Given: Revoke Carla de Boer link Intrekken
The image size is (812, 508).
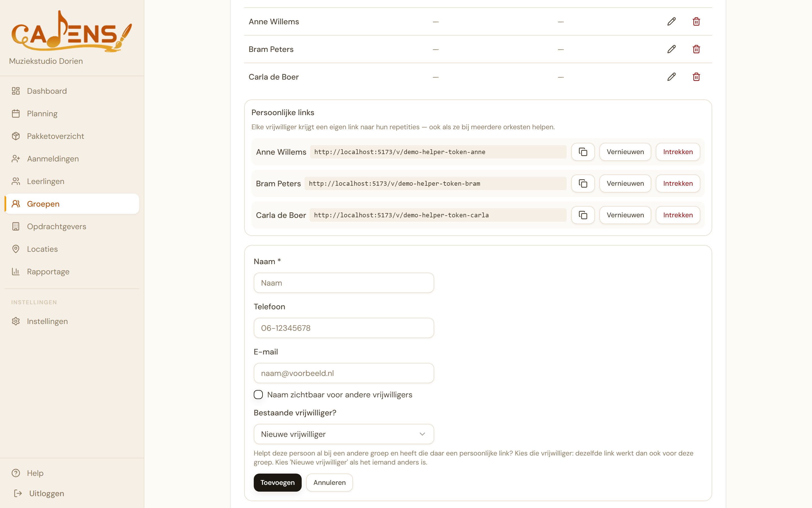Looking at the screenshot, I should 678,215.
